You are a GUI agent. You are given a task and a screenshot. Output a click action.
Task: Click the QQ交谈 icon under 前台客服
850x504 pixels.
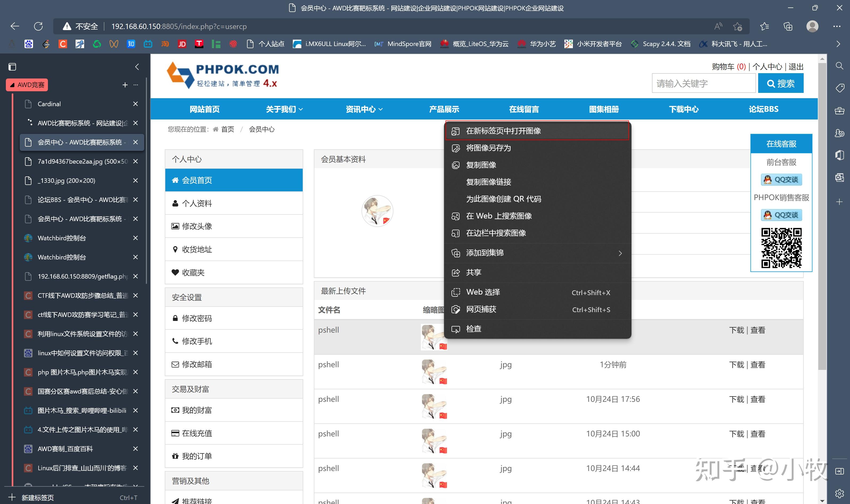coord(781,180)
